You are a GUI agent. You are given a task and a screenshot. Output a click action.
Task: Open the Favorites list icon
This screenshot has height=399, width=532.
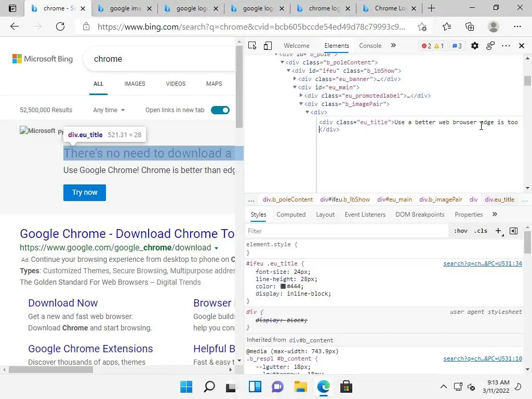point(447,26)
